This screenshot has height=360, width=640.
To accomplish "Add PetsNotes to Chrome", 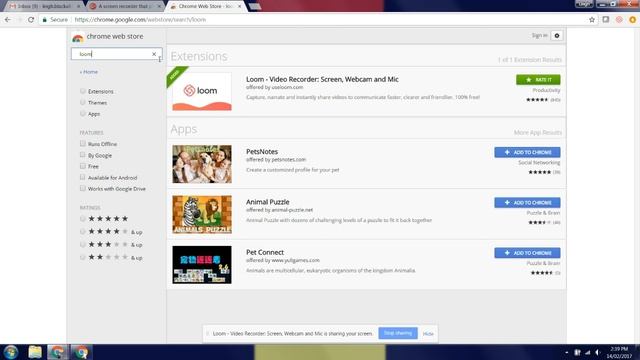I will tap(527, 152).
